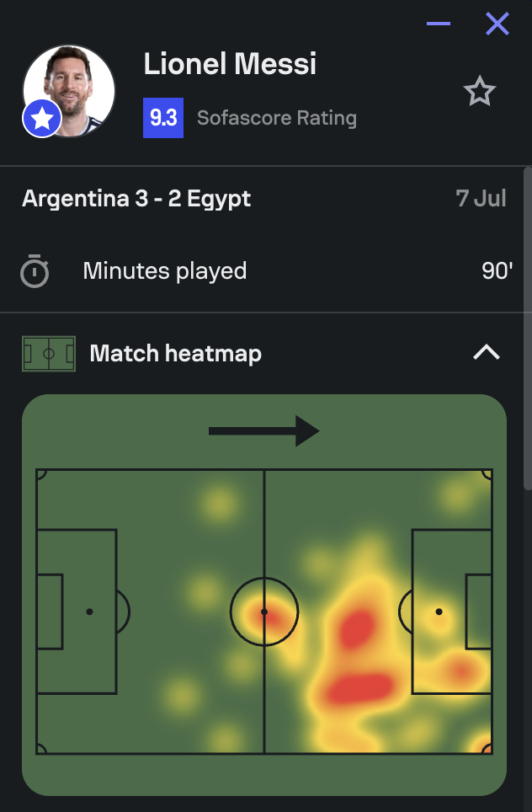Click the left penalty spot on pitch

tap(89, 612)
